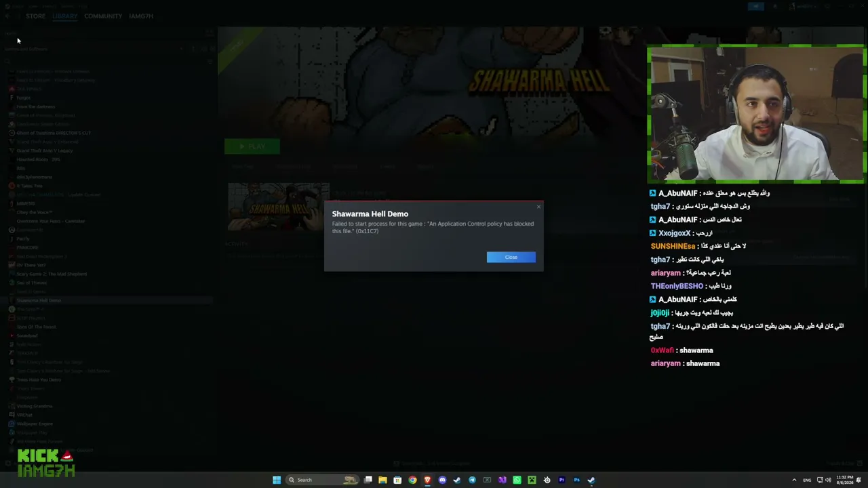Open Brave browser from taskbar
Image resolution: width=868 pixels, height=488 pixels.
tap(427, 480)
